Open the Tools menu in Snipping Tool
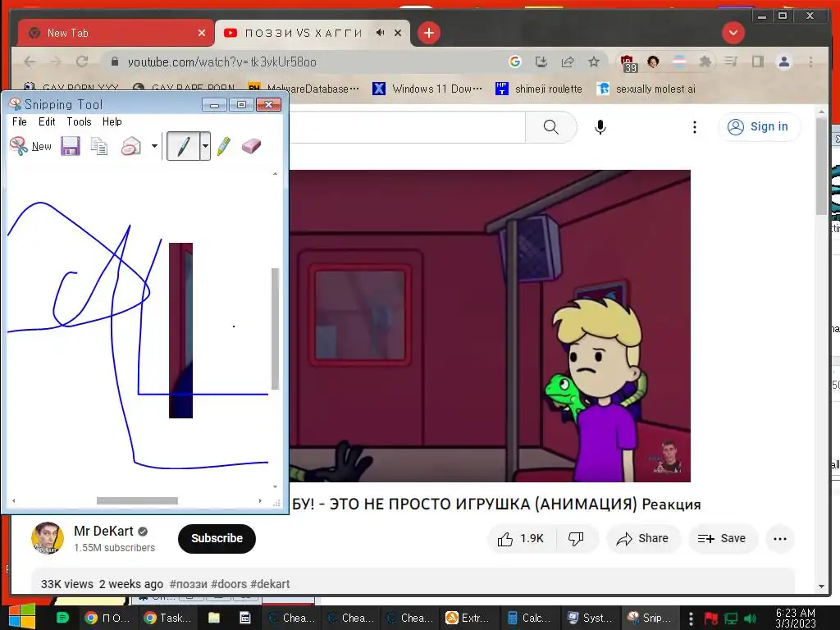This screenshot has width=840, height=630. coord(79,121)
